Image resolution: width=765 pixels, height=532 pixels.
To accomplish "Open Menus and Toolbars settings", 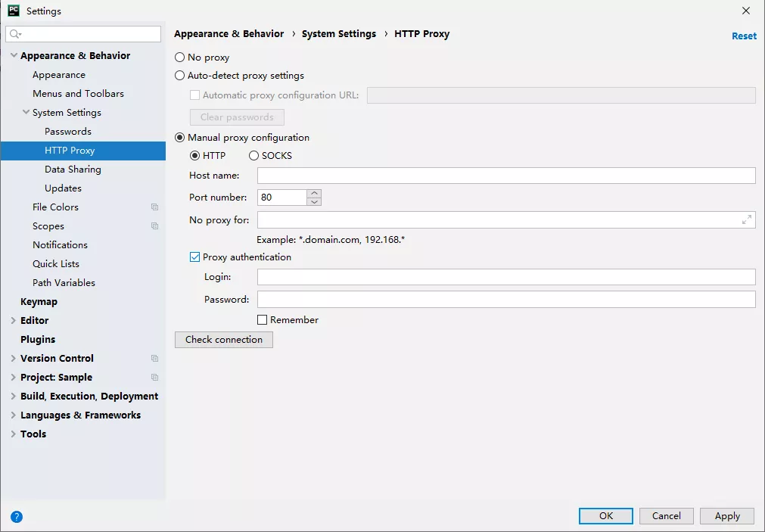I will (78, 94).
